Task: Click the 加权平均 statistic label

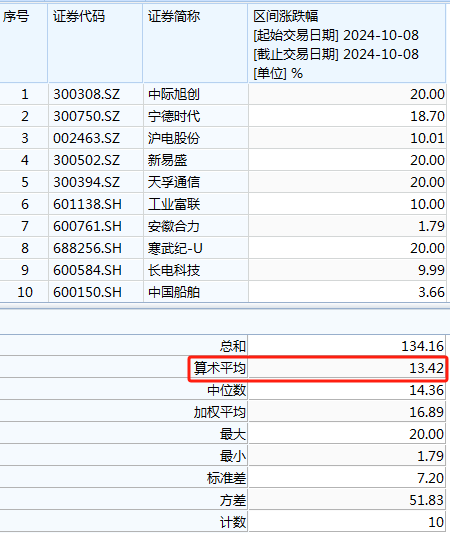Action: point(220,413)
